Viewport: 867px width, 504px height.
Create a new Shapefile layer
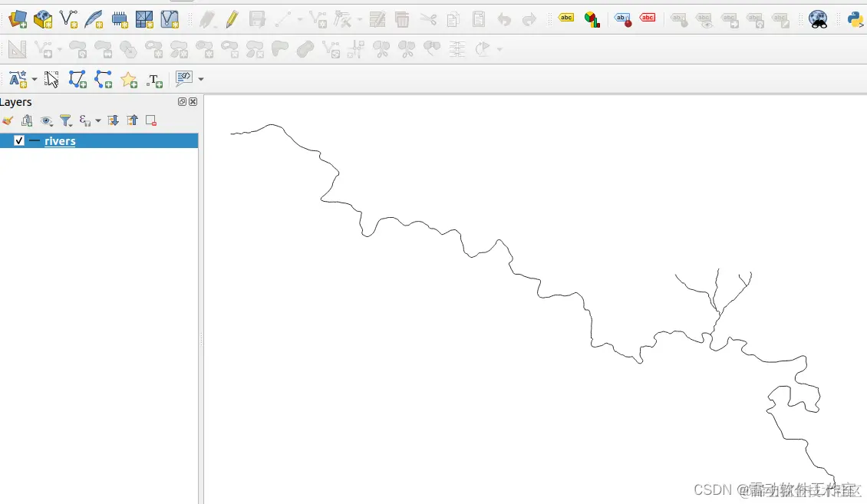[68, 19]
